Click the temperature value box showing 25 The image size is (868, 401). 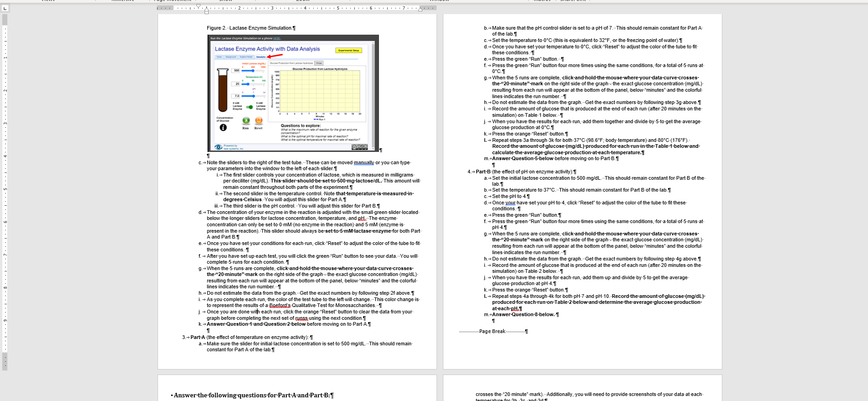pyautogui.click(x=237, y=84)
